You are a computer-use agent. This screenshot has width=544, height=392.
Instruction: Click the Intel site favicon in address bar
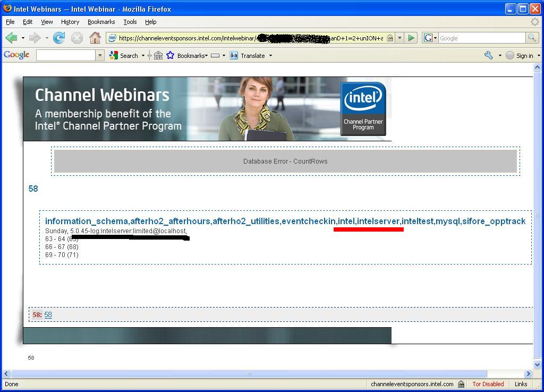(112, 38)
